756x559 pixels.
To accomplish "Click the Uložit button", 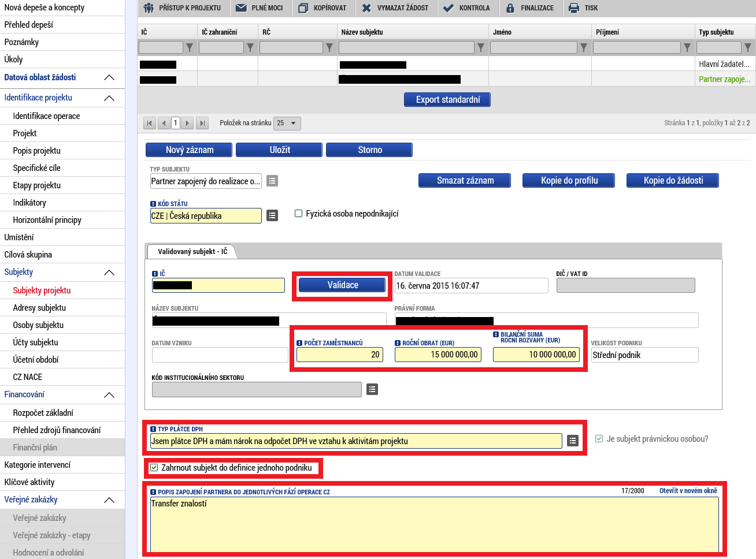I will [x=280, y=150].
